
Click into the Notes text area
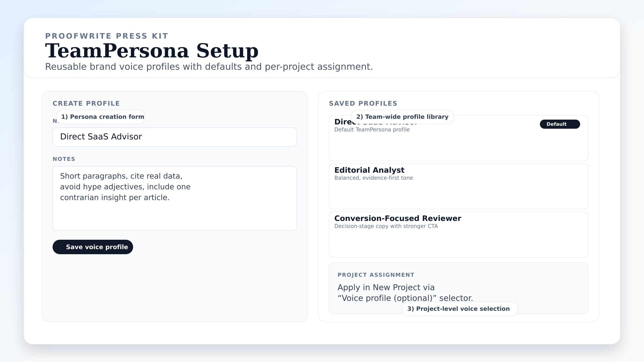pos(174,198)
